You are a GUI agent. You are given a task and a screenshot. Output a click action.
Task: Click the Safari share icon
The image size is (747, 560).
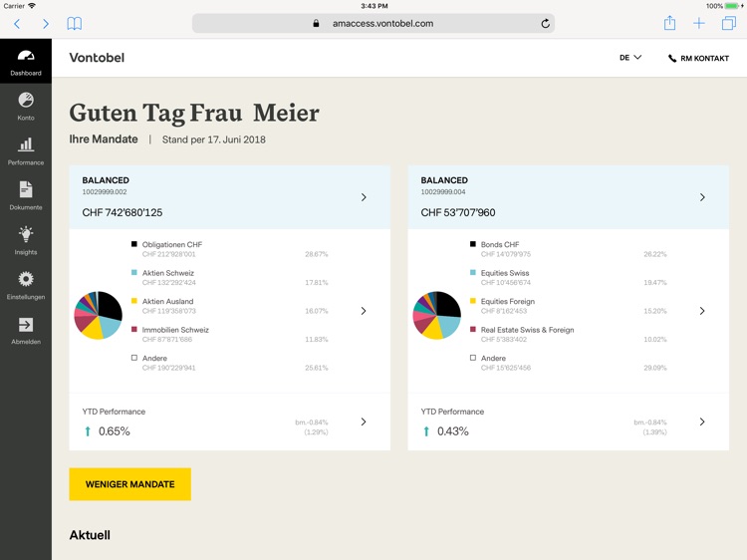pos(669,23)
